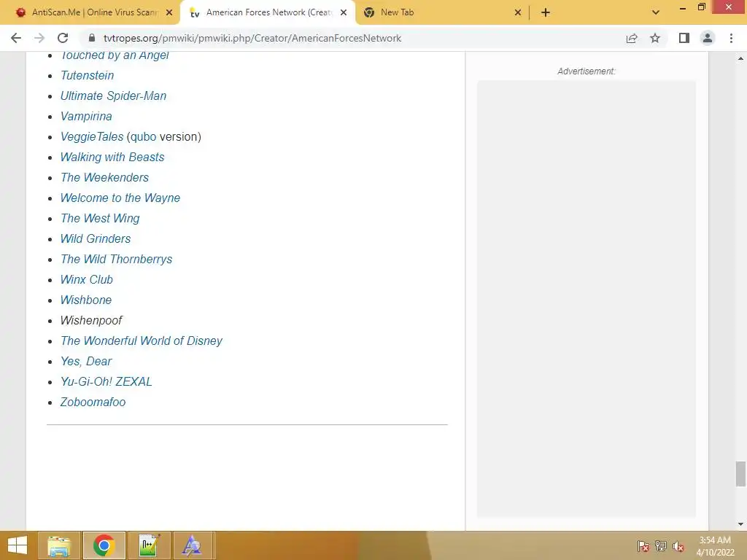Click the Wishenpoof text entry

pos(91,321)
